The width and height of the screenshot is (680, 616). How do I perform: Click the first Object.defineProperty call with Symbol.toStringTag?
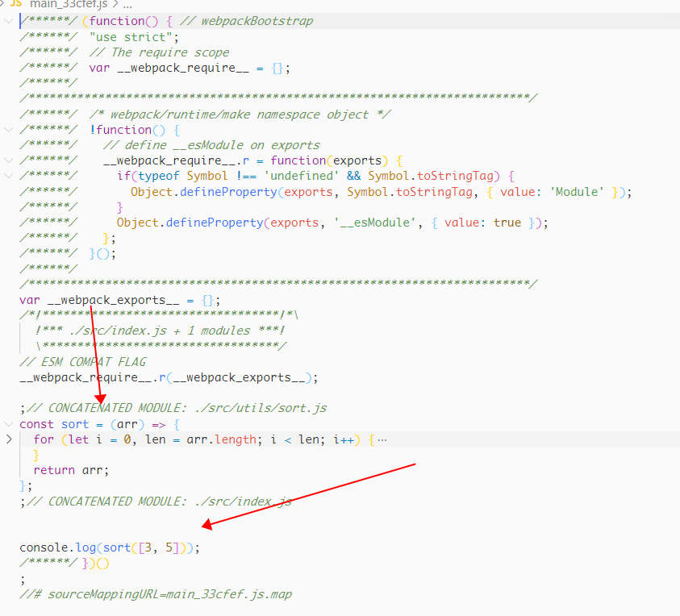381,192
